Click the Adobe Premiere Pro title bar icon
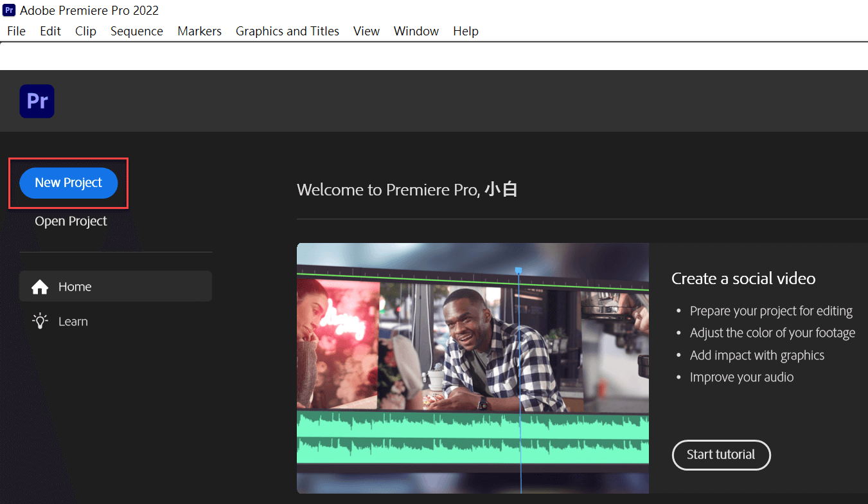868x504 pixels. (9, 10)
